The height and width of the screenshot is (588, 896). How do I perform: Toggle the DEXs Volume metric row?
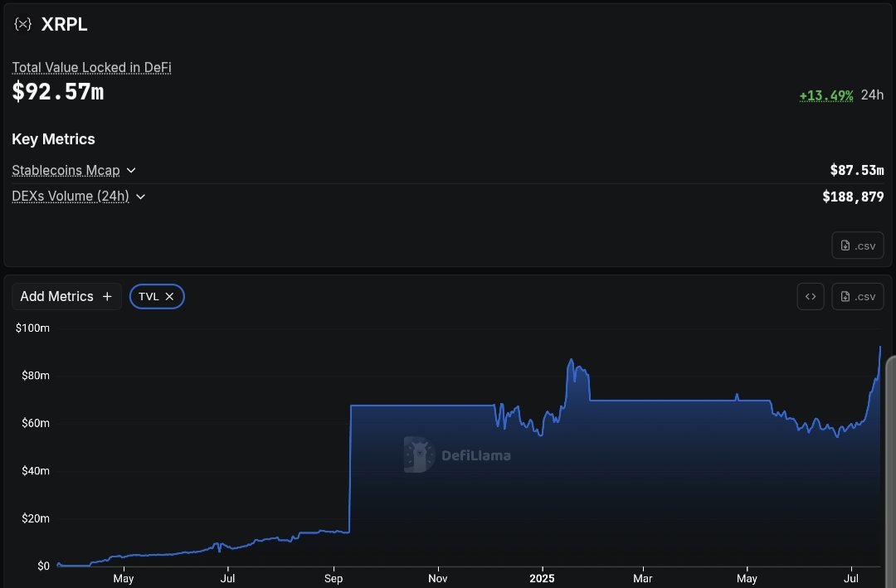[71, 197]
